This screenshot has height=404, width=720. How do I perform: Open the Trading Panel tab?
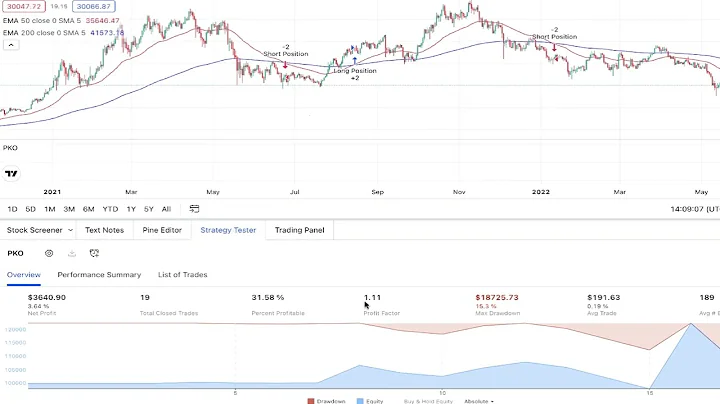tap(299, 230)
